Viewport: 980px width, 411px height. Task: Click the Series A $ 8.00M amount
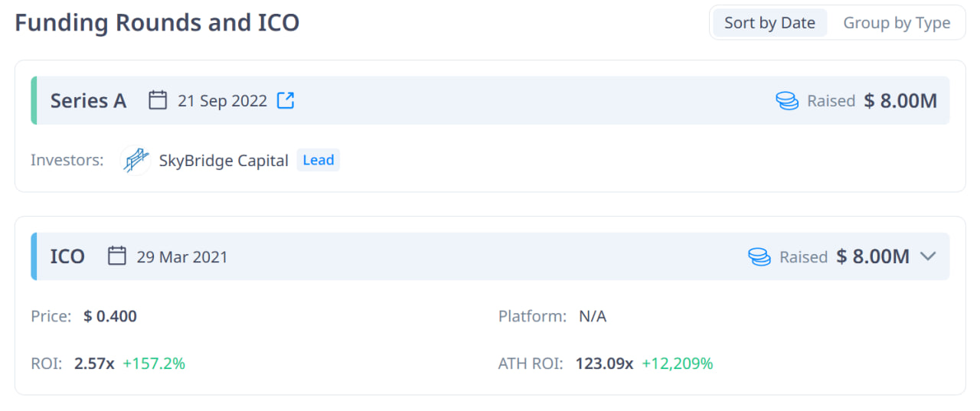(900, 101)
